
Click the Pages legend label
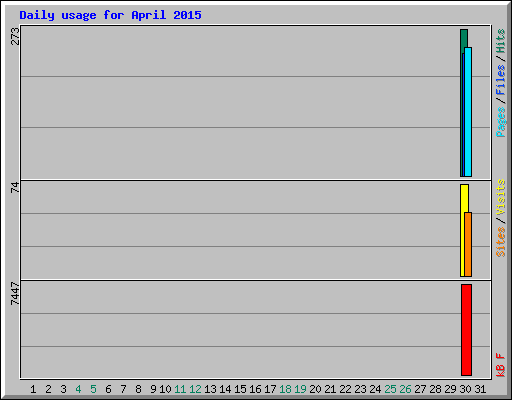501,122
